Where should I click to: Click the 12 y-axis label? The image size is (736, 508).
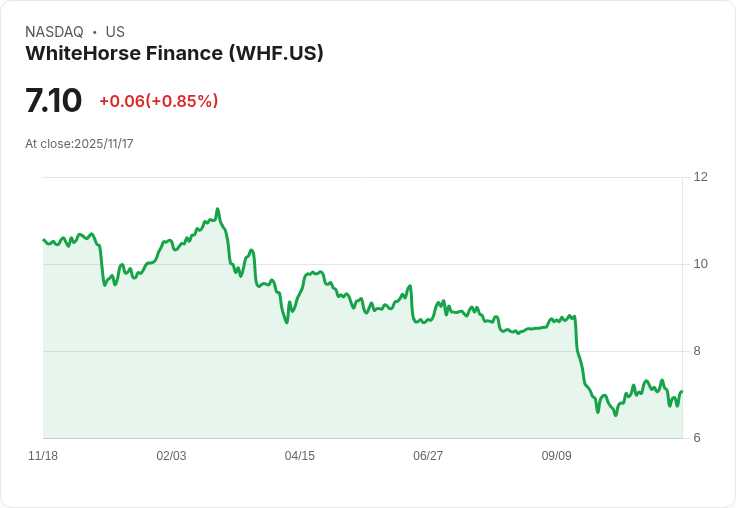tap(701, 177)
